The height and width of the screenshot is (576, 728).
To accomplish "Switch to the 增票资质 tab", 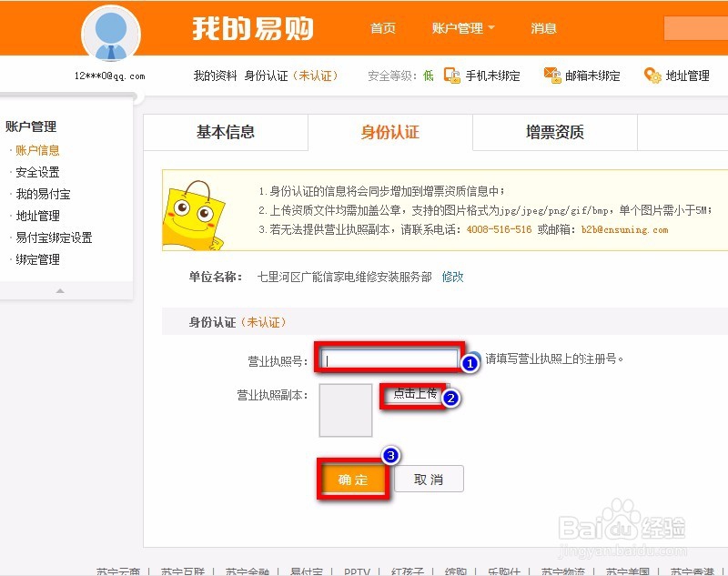I will pos(555,132).
